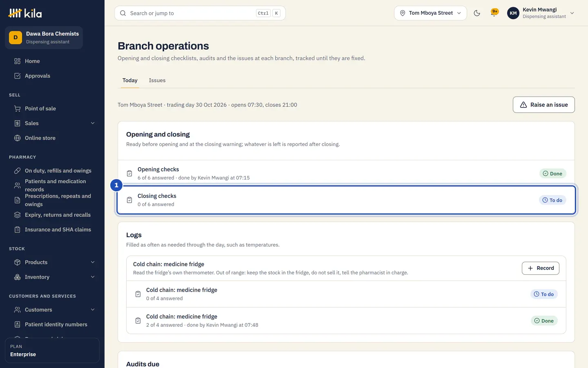Click the Opening and closing heading
This screenshot has height=368, width=588.
pyautogui.click(x=158, y=135)
